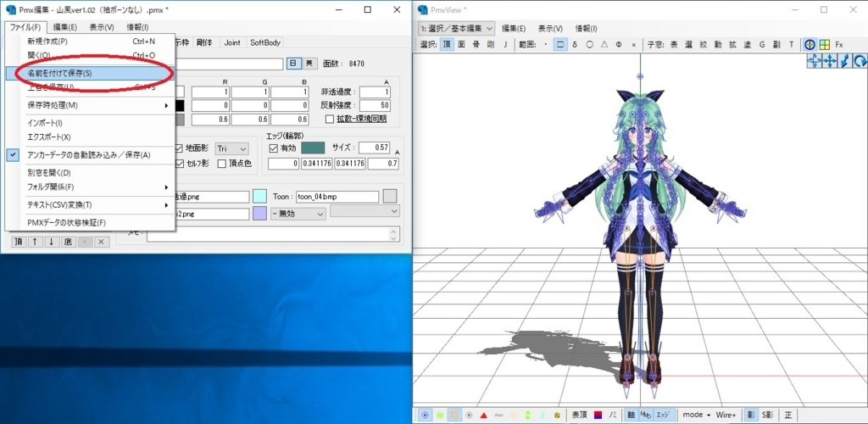Click the orbit-view crossed arrows icon
The width and height of the screenshot is (868, 424).
click(815, 61)
